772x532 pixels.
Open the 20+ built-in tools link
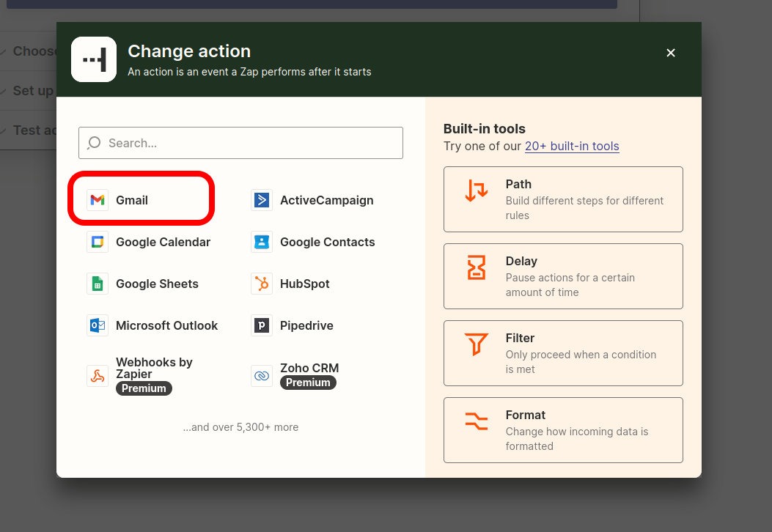(572, 147)
